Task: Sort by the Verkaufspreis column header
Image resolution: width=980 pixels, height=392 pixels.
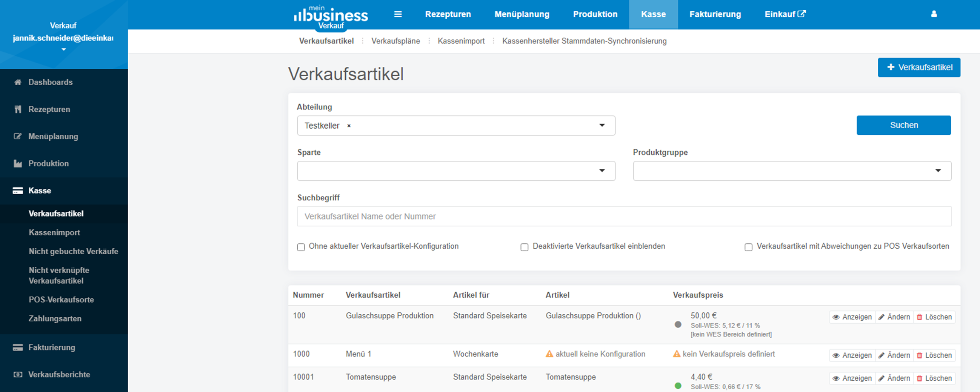Action: pyautogui.click(x=698, y=295)
